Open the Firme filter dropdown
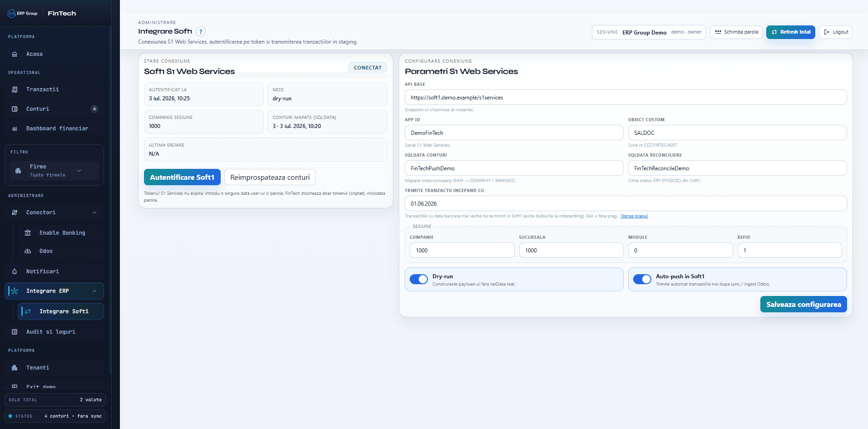This screenshot has width=868, height=429. [x=55, y=171]
